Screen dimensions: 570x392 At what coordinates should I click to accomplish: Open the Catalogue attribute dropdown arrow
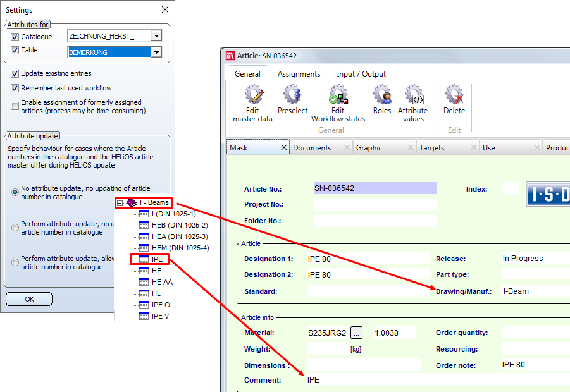(x=156, y=36)
